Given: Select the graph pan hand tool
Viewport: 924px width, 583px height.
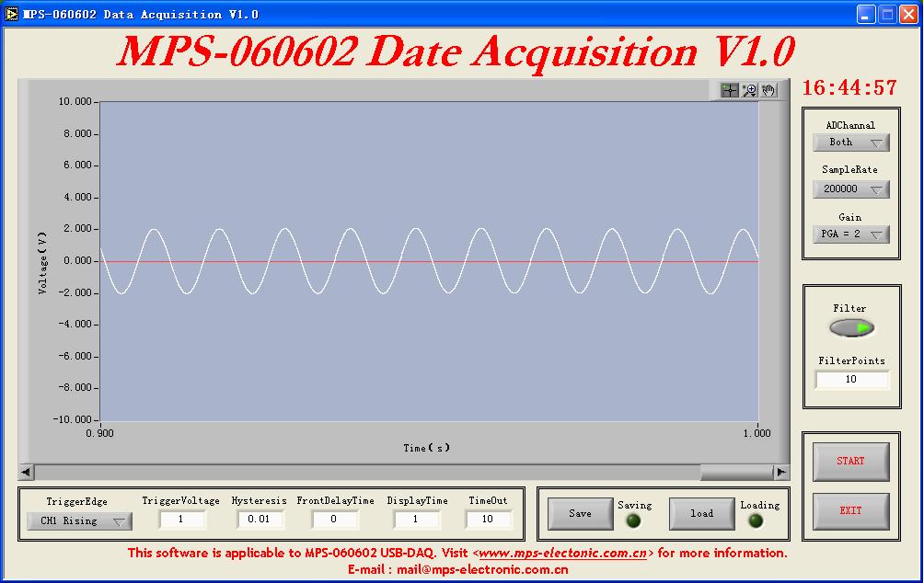Looking at the screenshot, I should pyautogui.click(x=769, y=90).
